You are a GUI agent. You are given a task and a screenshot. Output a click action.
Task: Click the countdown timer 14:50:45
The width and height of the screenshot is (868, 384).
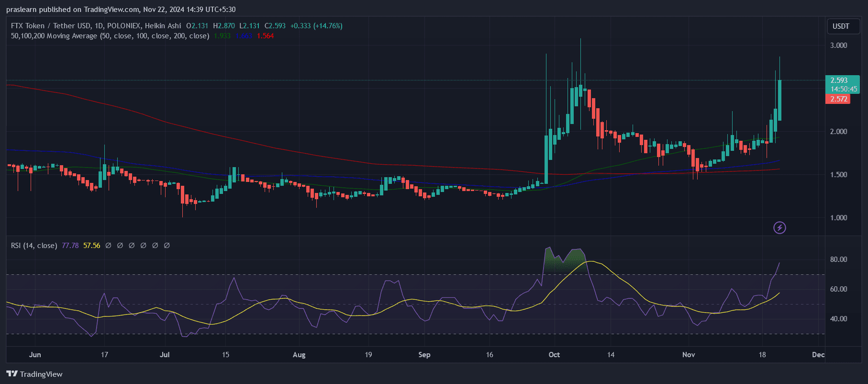(844, 89)
